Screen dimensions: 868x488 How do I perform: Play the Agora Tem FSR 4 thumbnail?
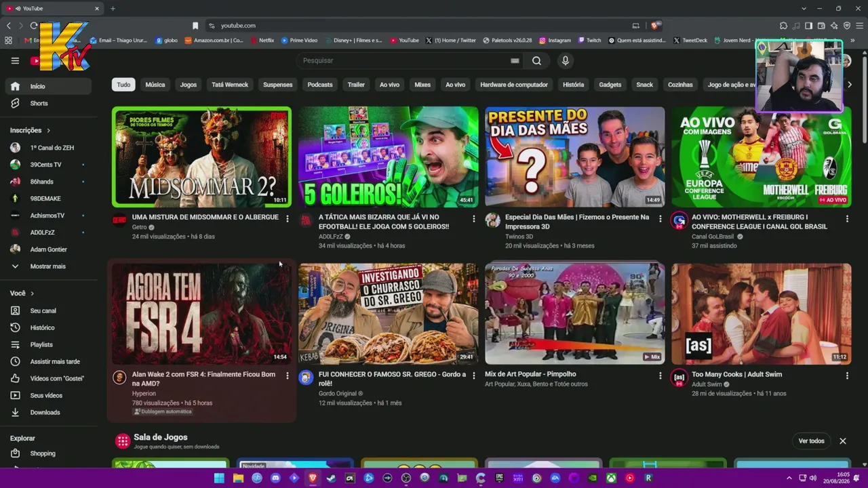(x=201, y=314)
